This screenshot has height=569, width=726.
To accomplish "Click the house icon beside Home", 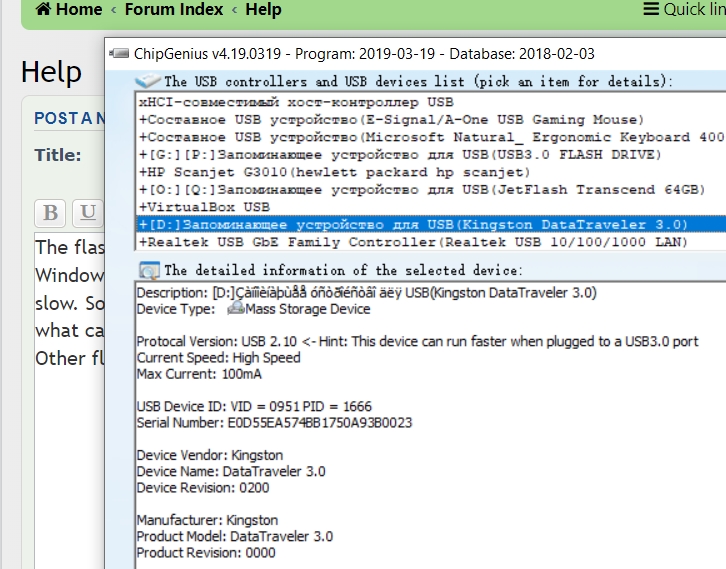I will pyautogui.click(x=44, y=9).
